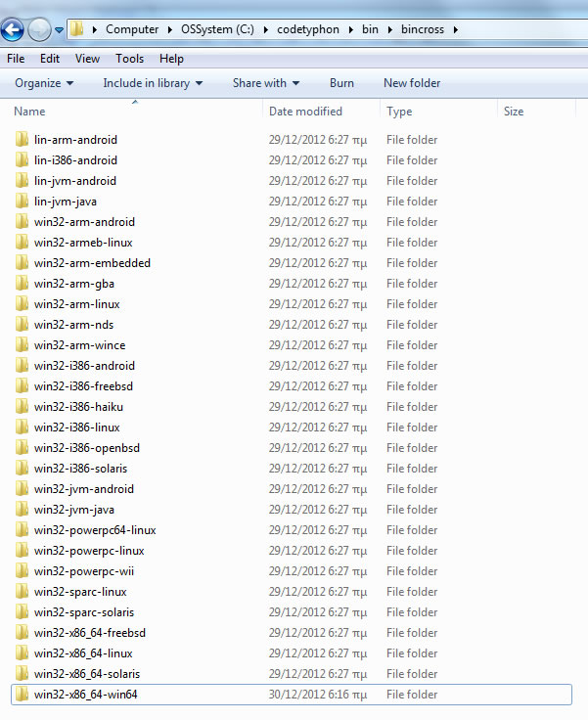Expand the arrow after Computer breadcrumb
The width and height of the screenshot is (588, 720).
click(x=170, y=30)
